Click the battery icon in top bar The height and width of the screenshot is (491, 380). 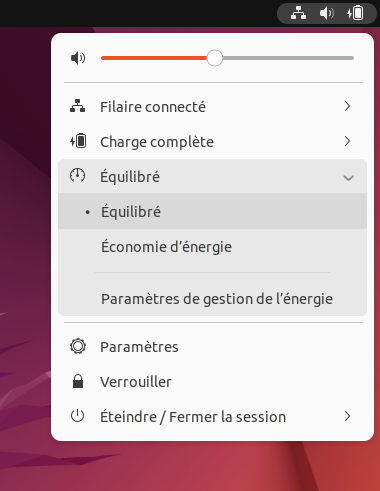[x=355, y=13]
